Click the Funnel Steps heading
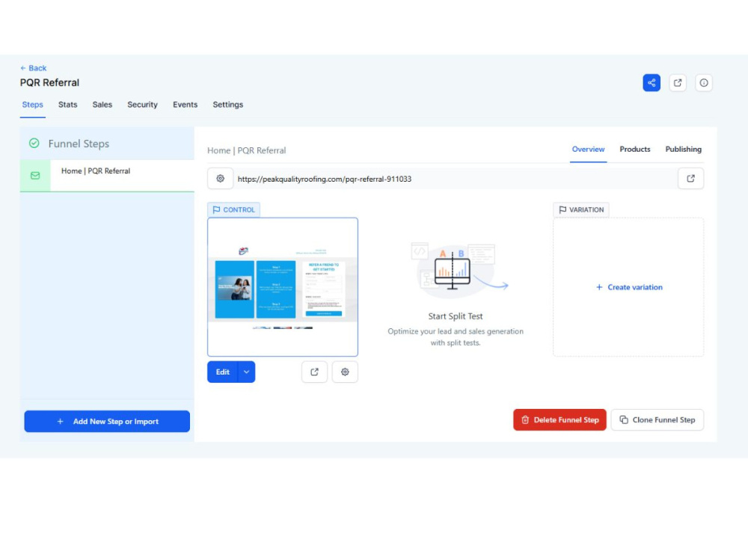This screenshot has width=748, height=560. pos(79,144)
